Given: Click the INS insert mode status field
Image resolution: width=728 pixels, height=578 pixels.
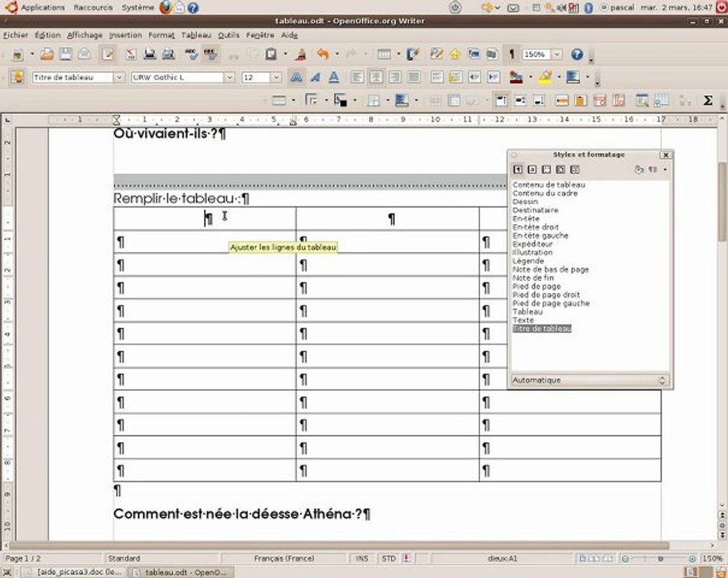Looking at the screenshot, I should coord(362,559).
